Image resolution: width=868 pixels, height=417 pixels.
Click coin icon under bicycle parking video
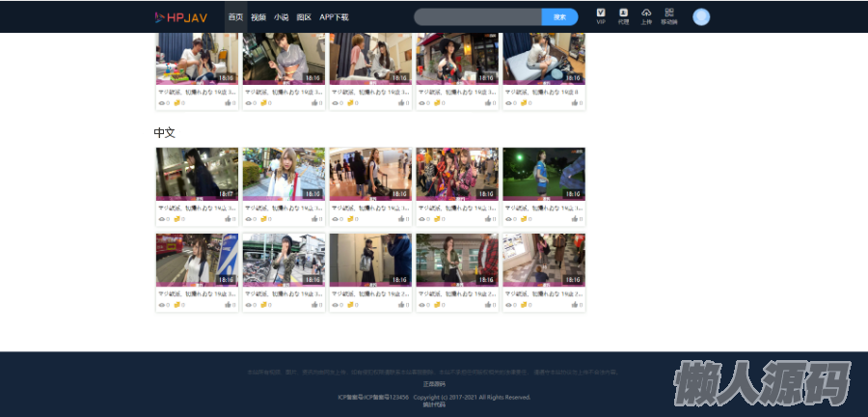pyautogui.click(x=263, y=305)
